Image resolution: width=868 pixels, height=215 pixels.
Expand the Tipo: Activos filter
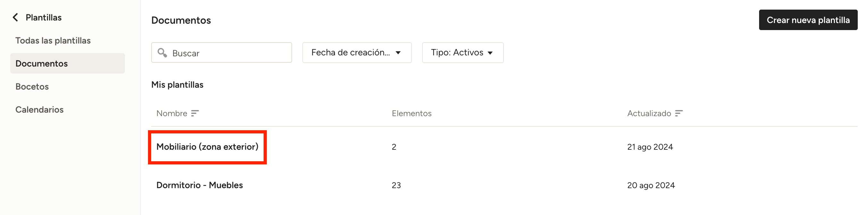tap(462, 52)
